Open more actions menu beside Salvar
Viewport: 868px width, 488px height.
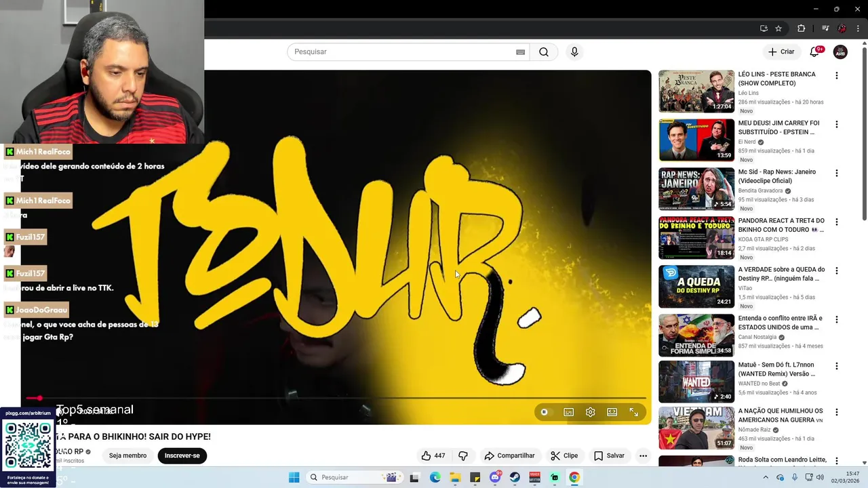[643, 455]
